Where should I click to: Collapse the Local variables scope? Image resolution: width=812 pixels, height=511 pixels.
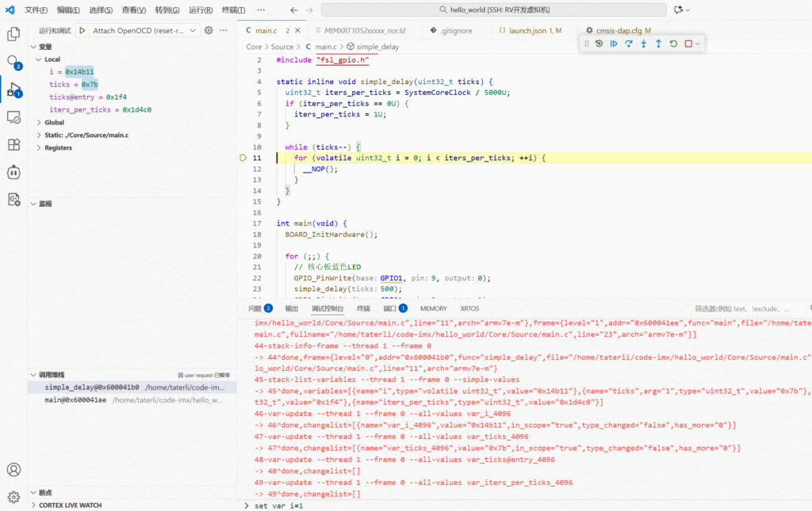(x=52, y=59)
